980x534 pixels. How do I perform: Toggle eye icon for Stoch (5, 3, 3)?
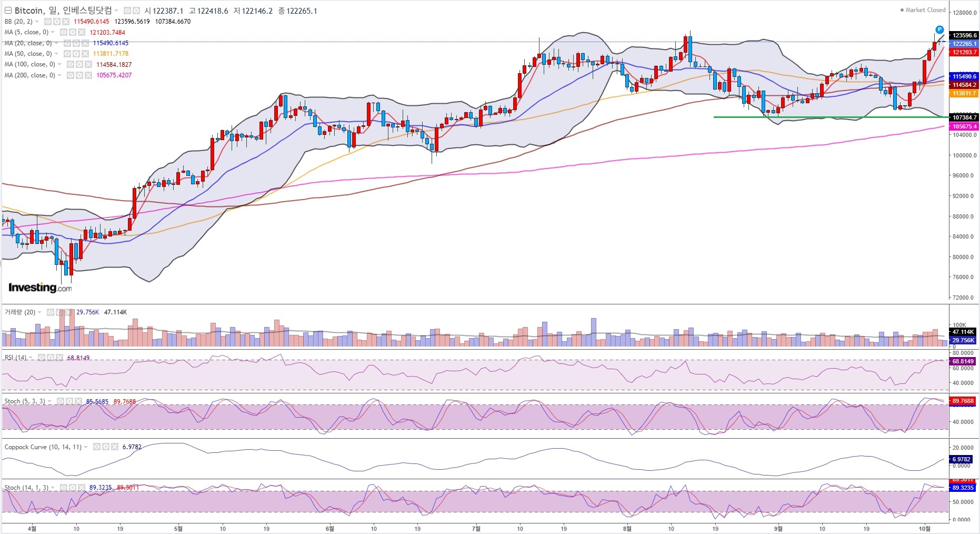click(60, 401)
